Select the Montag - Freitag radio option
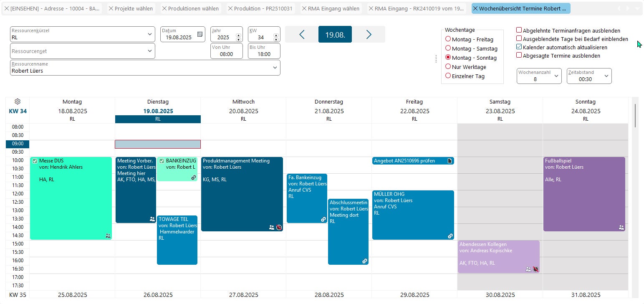This screenshot has height=304, width=644. coord(448,39)
